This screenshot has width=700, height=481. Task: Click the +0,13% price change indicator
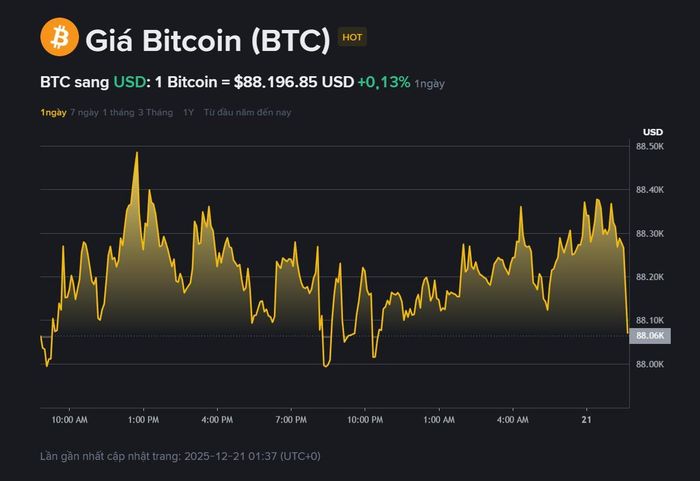[x=383, y=82]
